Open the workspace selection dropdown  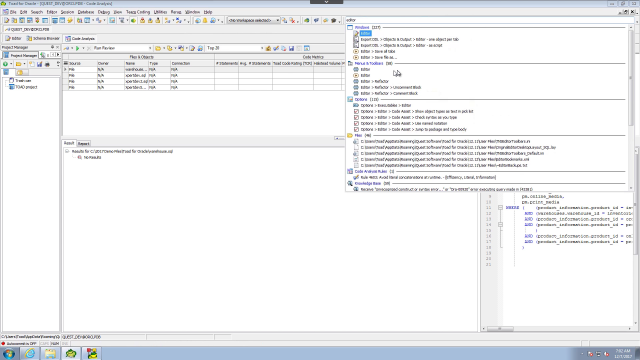(x=278, y=20)
